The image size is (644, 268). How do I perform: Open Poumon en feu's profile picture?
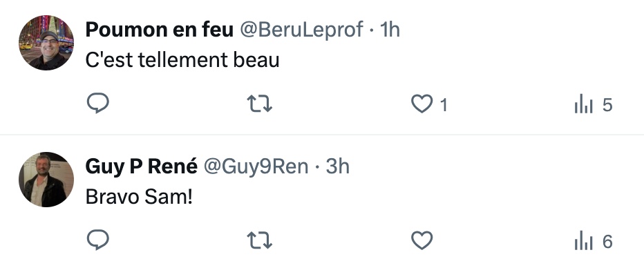click(x=46, y=43)
